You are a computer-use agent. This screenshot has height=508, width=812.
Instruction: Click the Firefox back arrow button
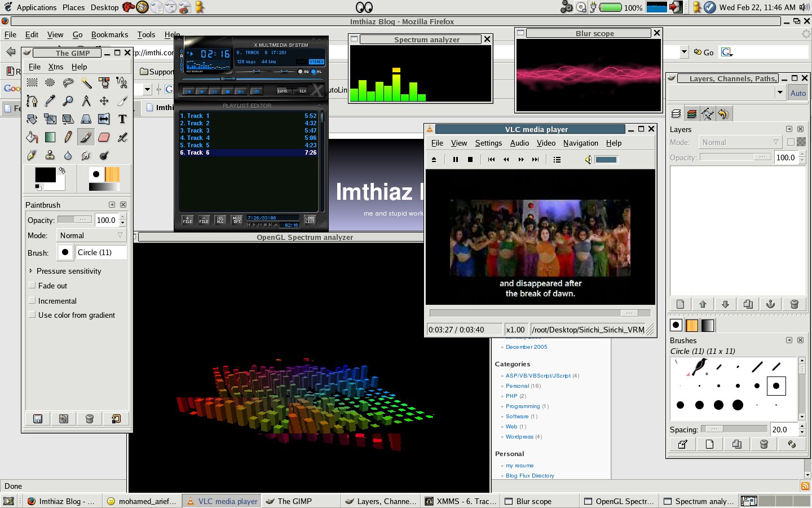click(x=11, y=52)
